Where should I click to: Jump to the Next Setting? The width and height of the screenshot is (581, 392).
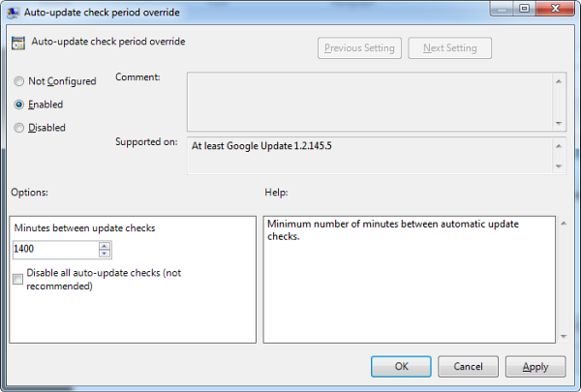(450, 47)
